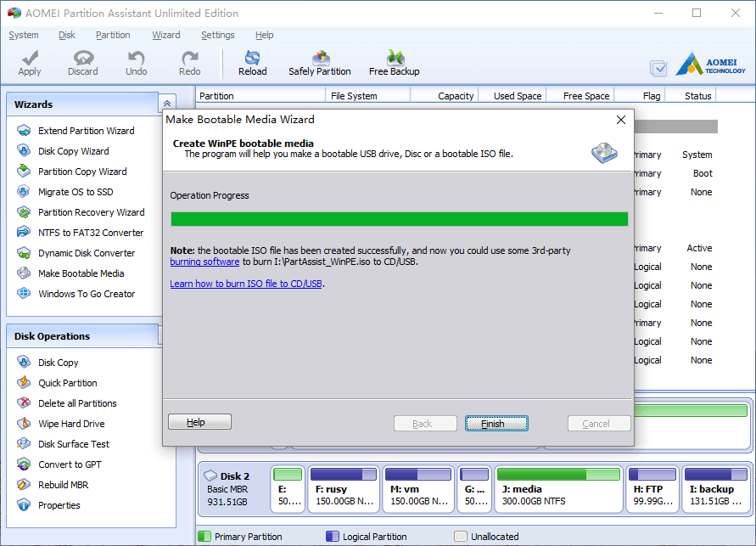Start Migrate OS to SSD

pos(76,192)
